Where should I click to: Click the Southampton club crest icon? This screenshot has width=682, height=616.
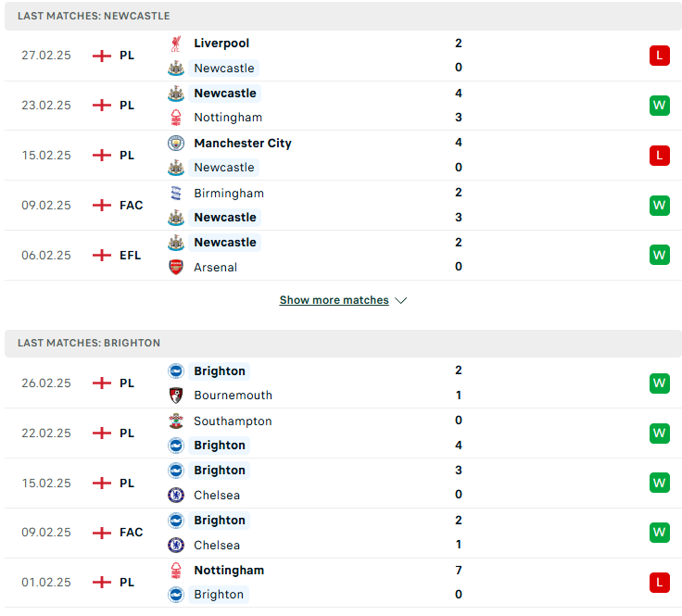(176, 421)
